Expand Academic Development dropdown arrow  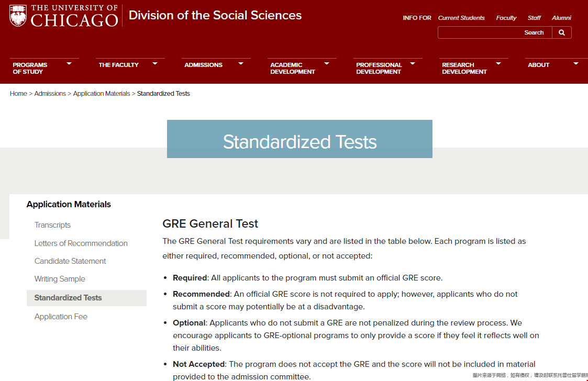click(x=327, y=64)
